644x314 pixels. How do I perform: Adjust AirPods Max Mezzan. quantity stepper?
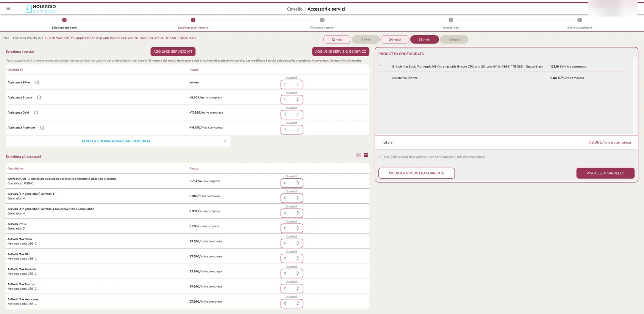298,288
